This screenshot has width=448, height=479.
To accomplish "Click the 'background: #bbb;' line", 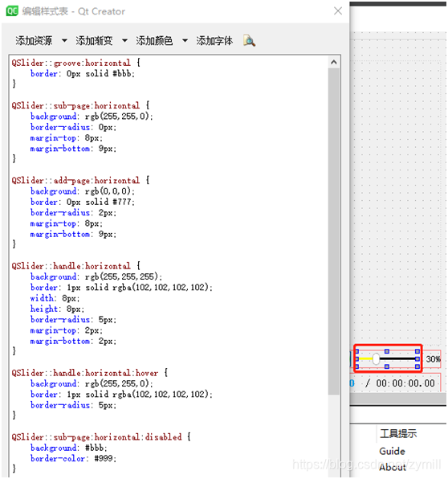I will coord(69,448).
